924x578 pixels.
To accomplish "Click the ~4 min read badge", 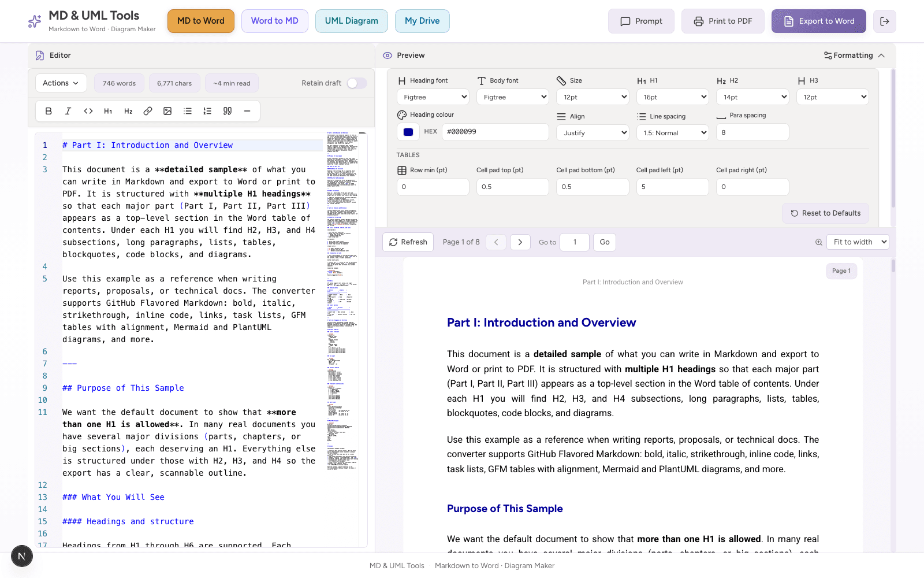I will point(232,83).
